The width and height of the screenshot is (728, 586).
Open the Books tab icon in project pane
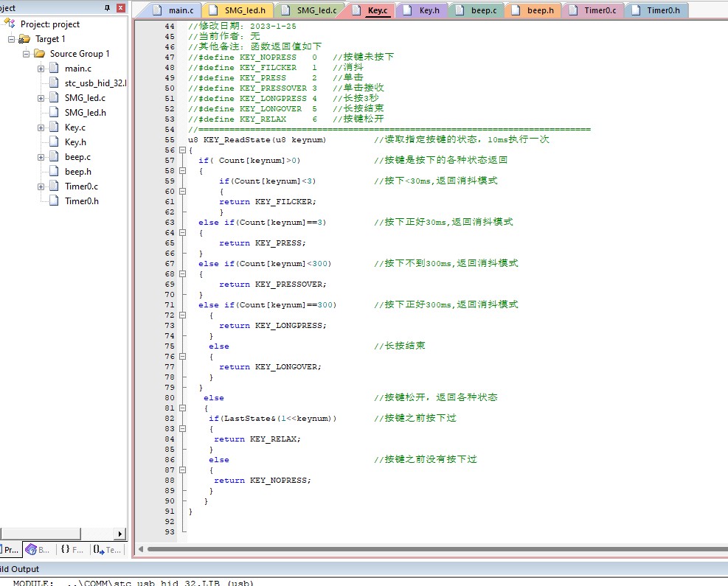[31, 549]
